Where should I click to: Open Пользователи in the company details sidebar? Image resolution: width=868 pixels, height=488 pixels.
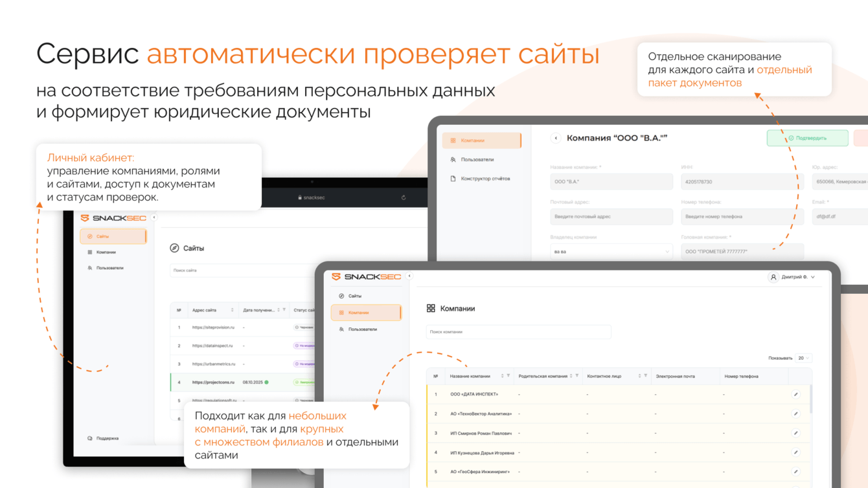(482, 159)
